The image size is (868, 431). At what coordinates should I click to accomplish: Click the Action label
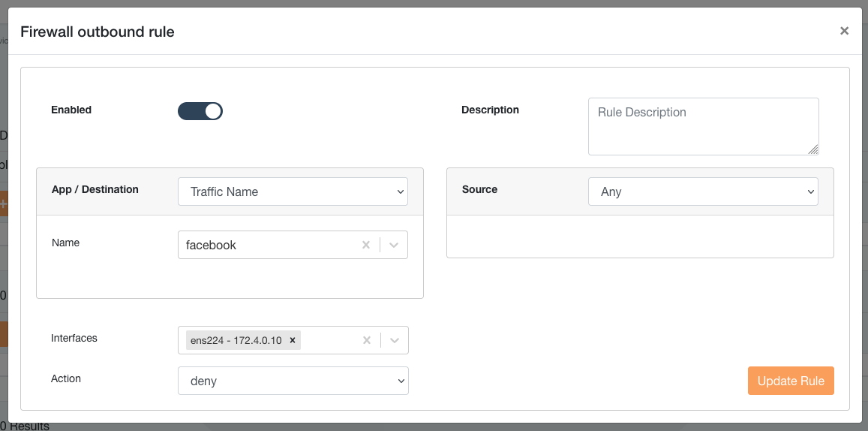(66, 378)
